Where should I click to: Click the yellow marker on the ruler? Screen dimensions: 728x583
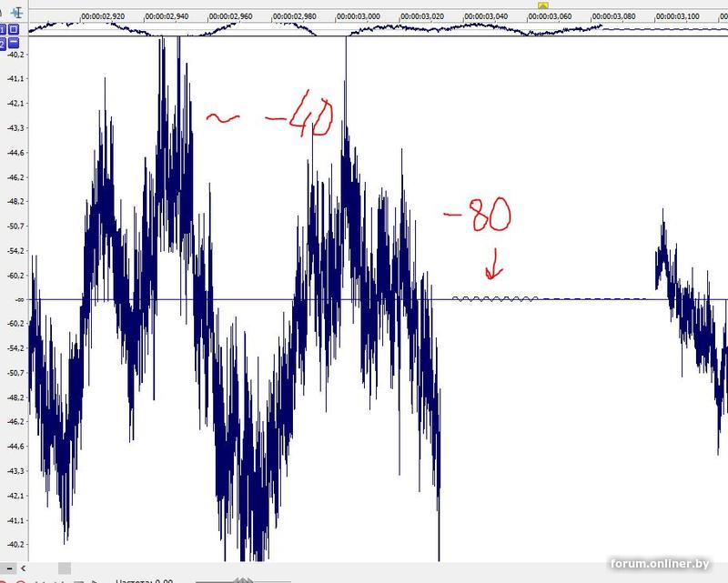tap(542, 5)
